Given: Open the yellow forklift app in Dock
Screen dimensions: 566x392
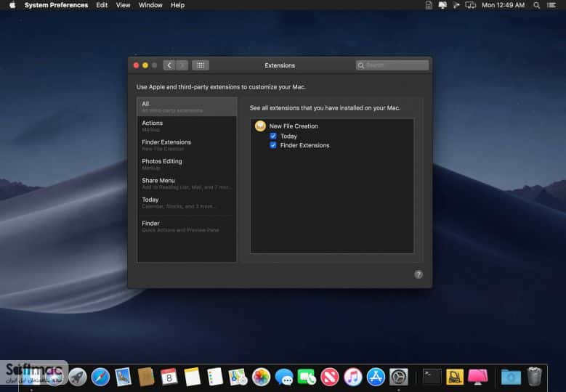Looking at the screenshot, I should point(455,377).
